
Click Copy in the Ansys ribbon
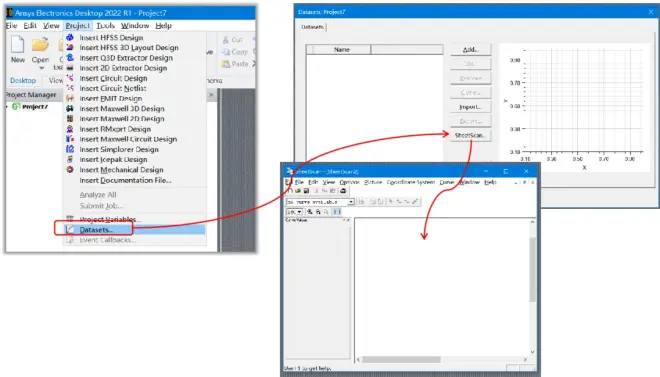[234, 52]
